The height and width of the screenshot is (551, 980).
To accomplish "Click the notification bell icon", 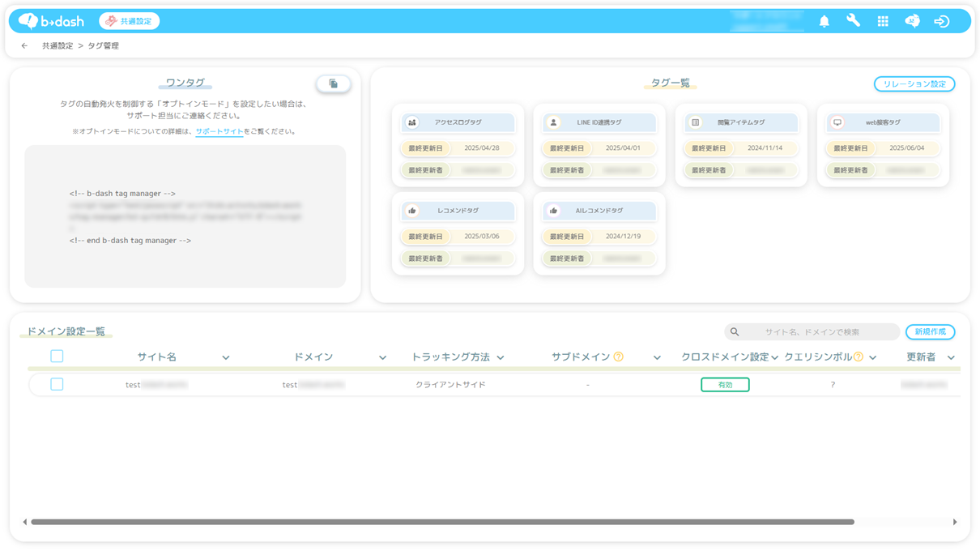I will coord(824,22).
